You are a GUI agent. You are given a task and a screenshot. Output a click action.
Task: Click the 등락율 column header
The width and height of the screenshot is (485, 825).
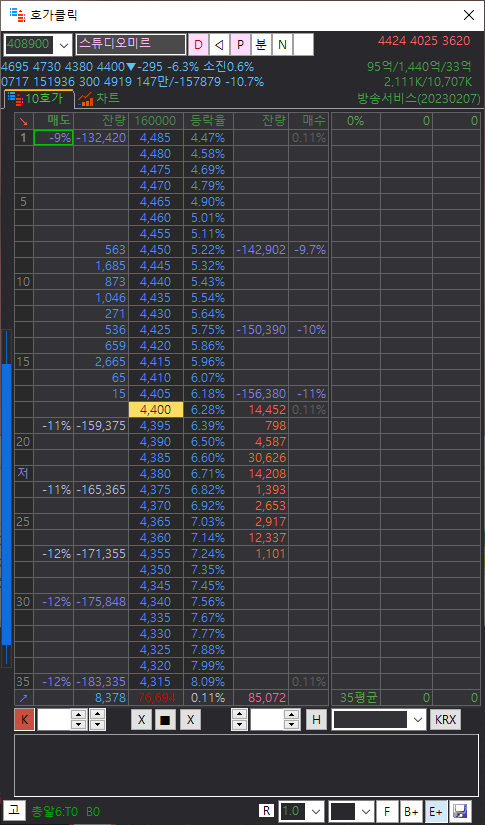(x=208, y=121)
